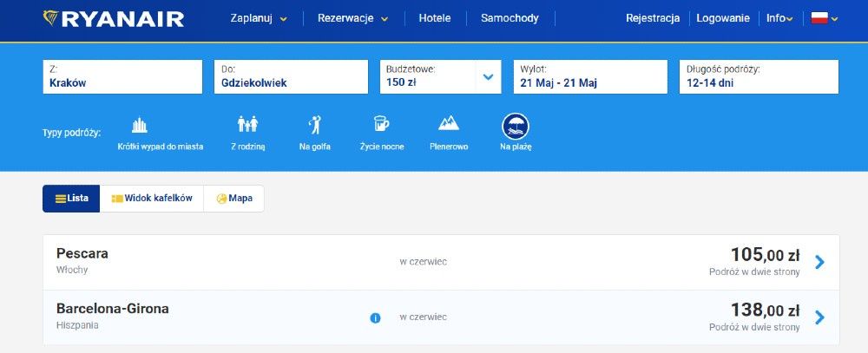Click the Hiszpania country label
The image size is (868, 353).
[x=77, y=325]
